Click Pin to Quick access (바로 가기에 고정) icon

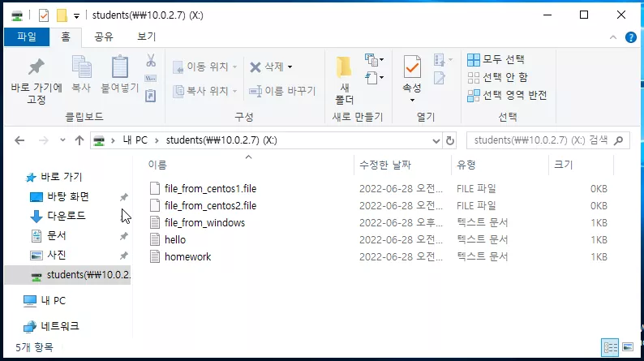[x=36, y=67]
